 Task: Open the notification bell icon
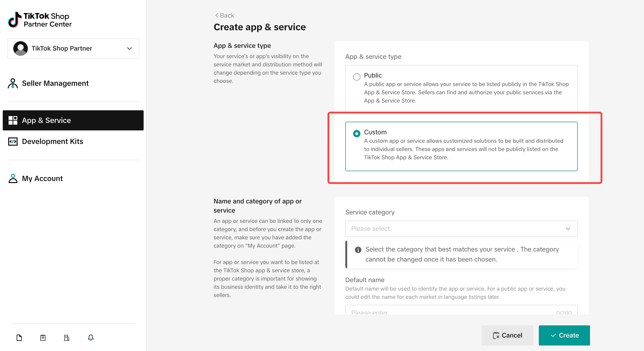click(x=91, y=338)
